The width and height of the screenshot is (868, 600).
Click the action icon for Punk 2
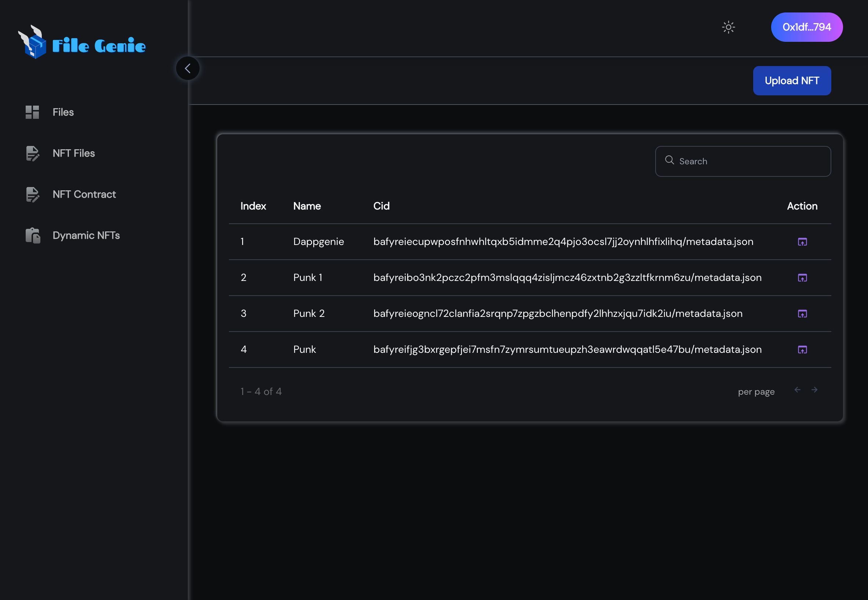click(x=802, y=314)
